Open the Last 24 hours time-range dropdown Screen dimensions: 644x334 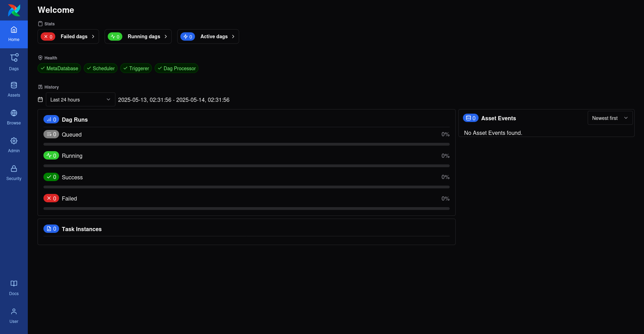[x=80, y=99]
